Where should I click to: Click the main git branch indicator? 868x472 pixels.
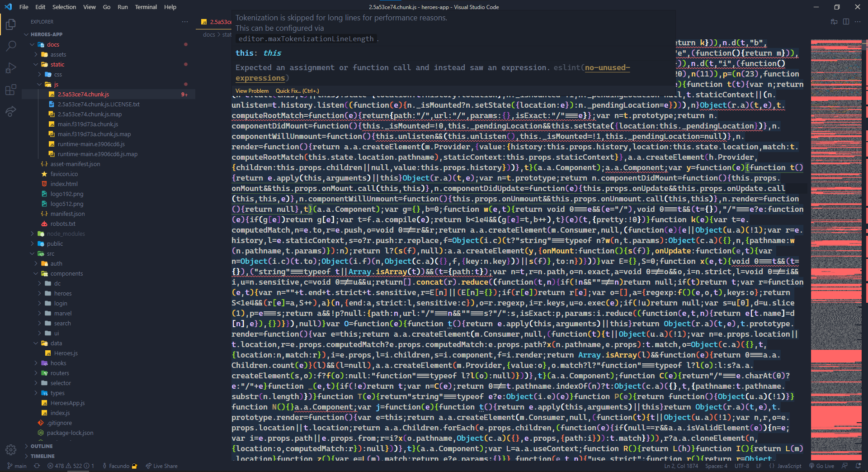(17, 466)
